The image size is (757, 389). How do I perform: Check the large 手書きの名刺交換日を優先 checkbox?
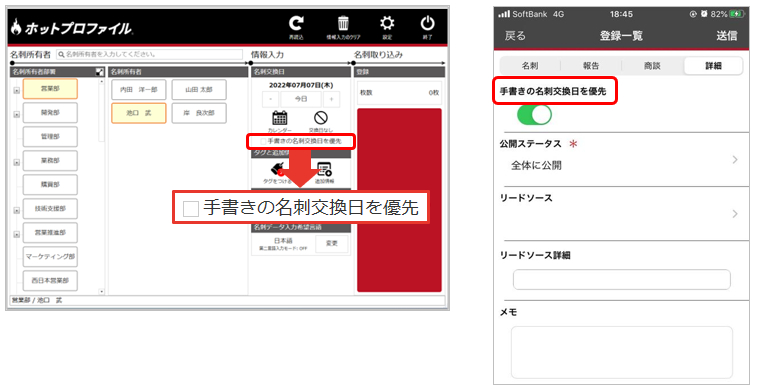pos(191,209)
